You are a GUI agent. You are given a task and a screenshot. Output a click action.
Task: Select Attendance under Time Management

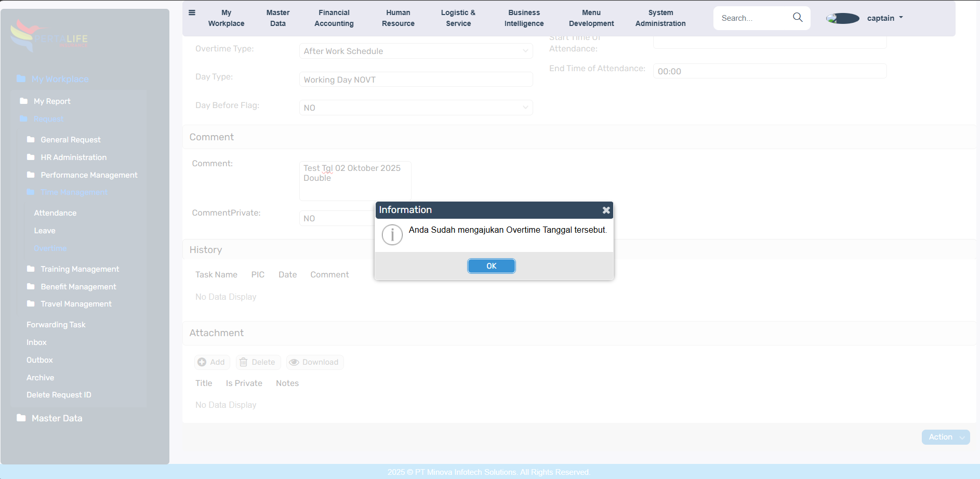point(55,213)
